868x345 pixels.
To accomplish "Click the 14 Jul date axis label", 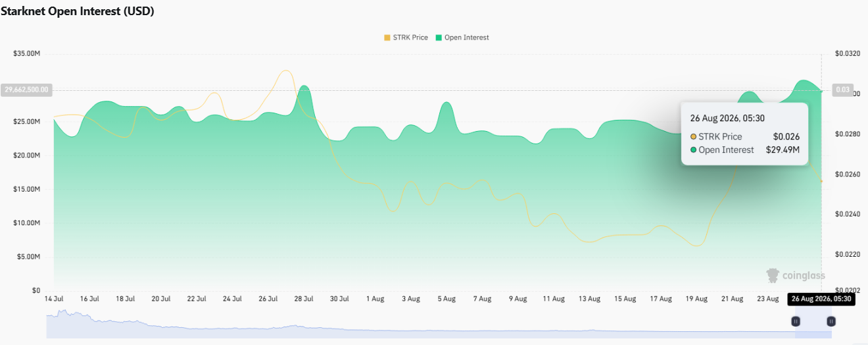I will [54, 298].
